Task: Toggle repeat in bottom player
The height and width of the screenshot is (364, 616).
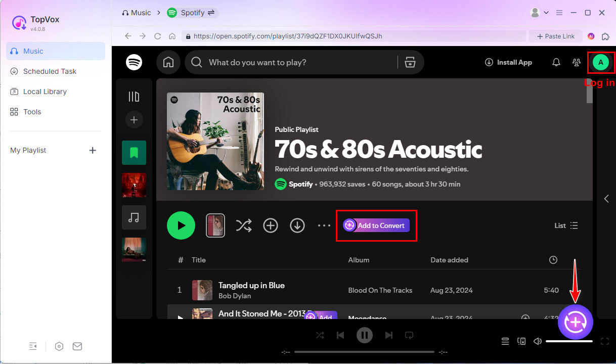Action: (x=409, y=335)
